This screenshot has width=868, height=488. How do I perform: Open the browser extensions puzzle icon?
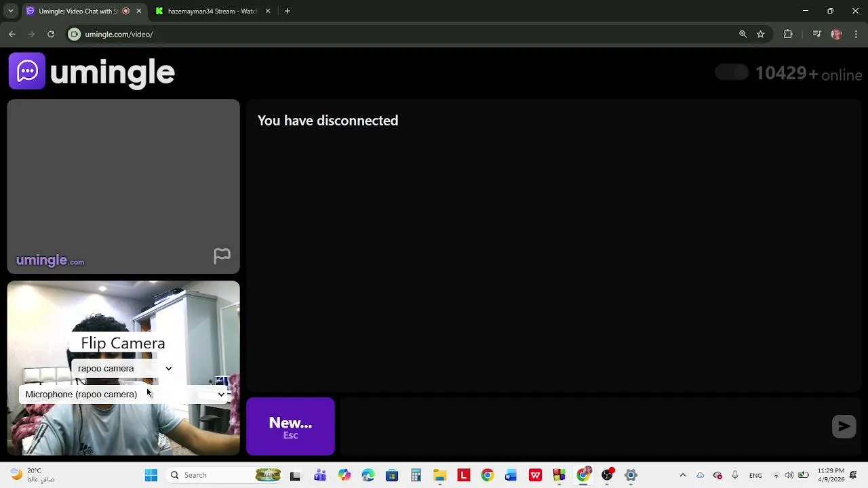(x=788, y=34)
